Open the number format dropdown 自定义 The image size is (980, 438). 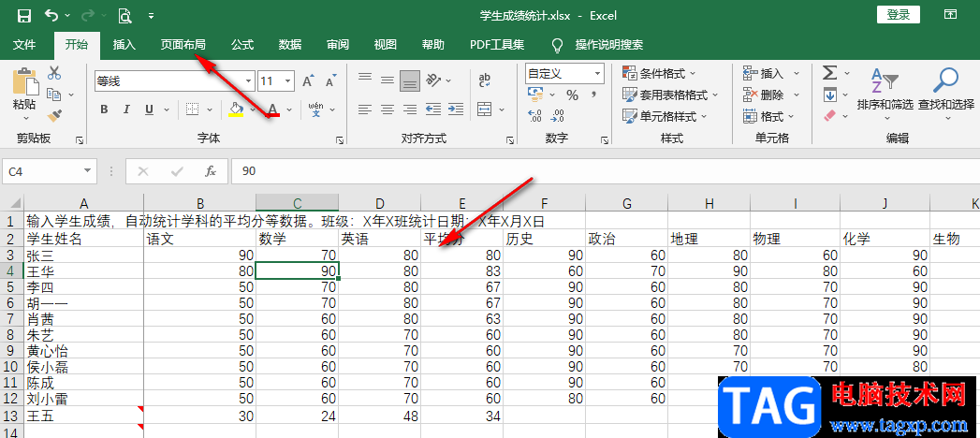coord(598,74)
